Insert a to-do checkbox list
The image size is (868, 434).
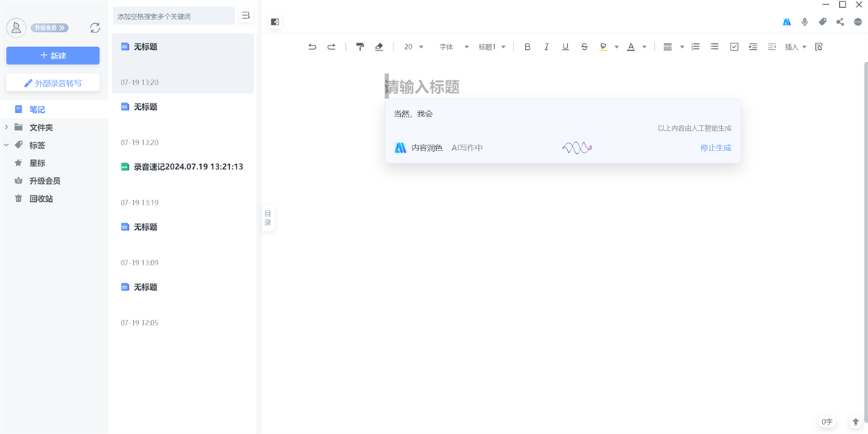[734, 46]
